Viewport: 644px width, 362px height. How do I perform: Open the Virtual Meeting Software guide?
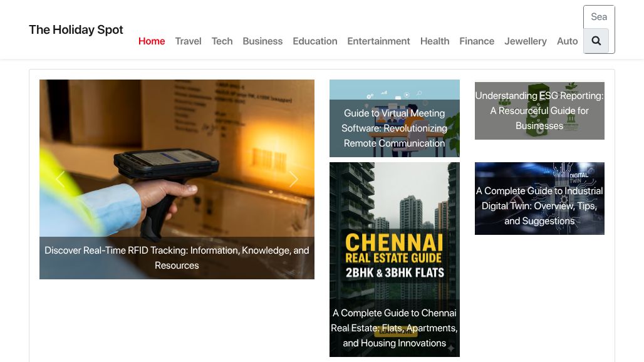click(394, 128)
